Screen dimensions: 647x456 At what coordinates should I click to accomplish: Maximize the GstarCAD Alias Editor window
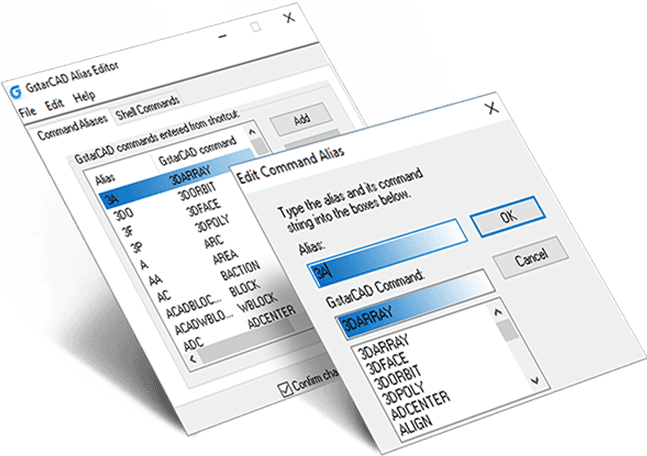point(256,27)
